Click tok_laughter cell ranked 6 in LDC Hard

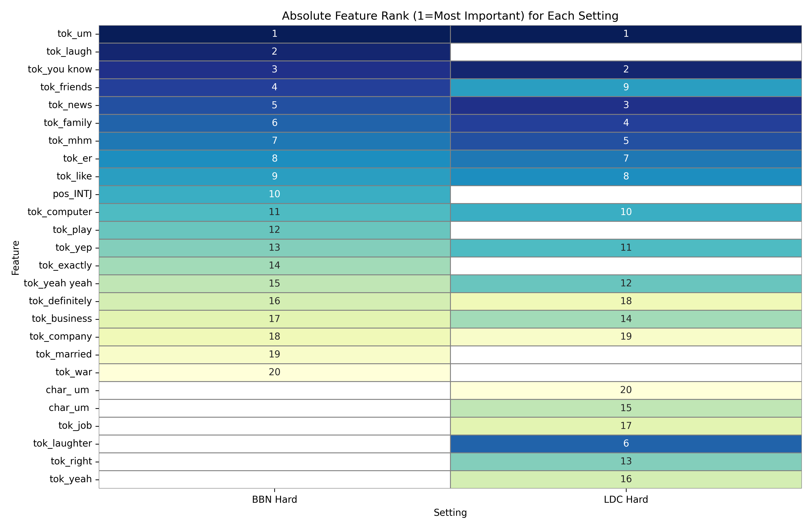(625, 443)
